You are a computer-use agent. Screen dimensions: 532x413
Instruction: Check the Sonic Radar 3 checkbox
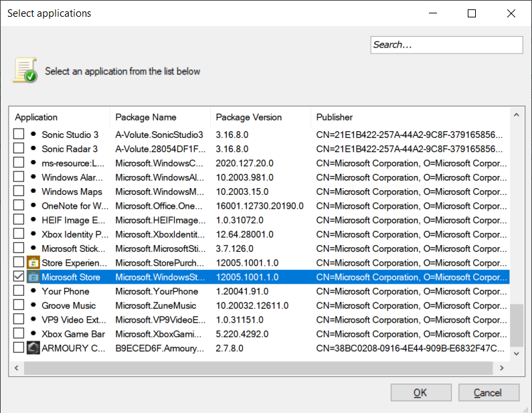[19, 149]
